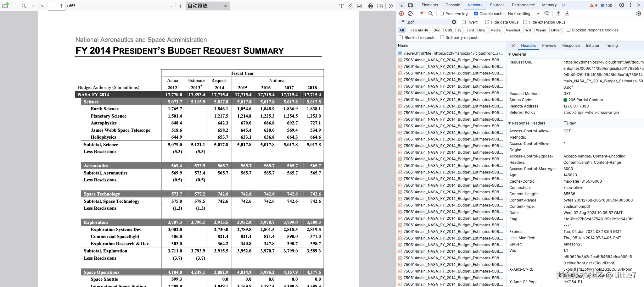Open the Timing tab of request
The image size is (644, 287).
tap(612, 46)
